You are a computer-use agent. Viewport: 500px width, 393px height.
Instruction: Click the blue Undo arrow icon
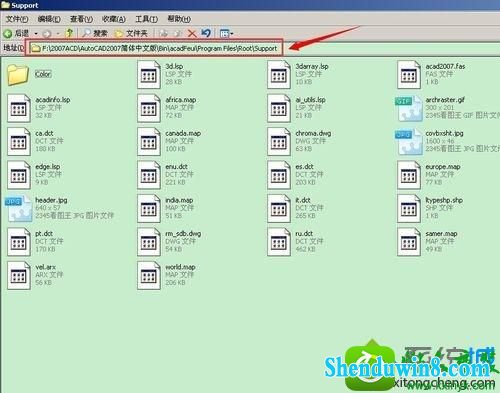(x=206, y=33)
